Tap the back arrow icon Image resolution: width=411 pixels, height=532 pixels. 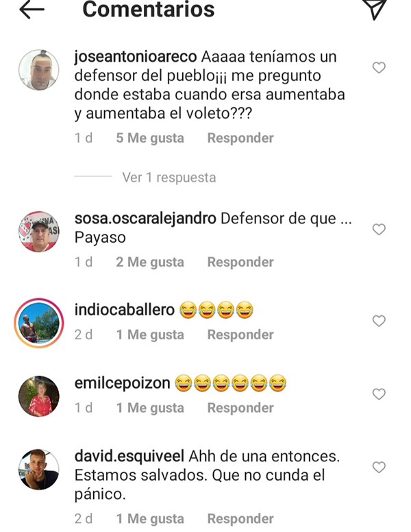pos(32,10)
